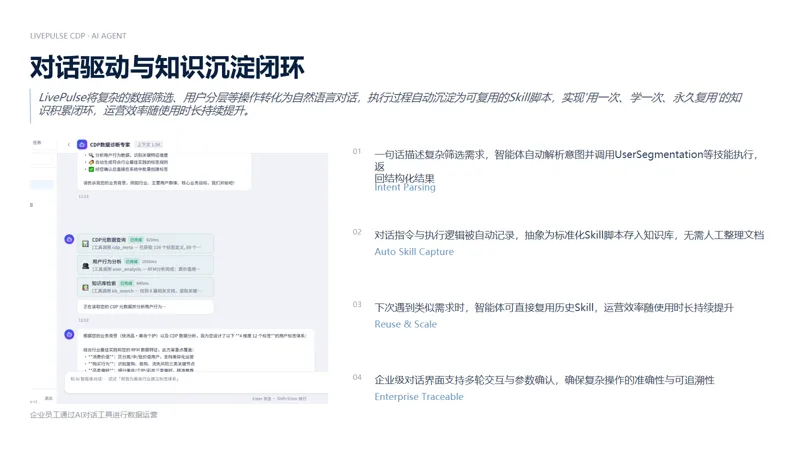
Task: Click the green status badge on 用户行为分析
Action: pos(132,262)
